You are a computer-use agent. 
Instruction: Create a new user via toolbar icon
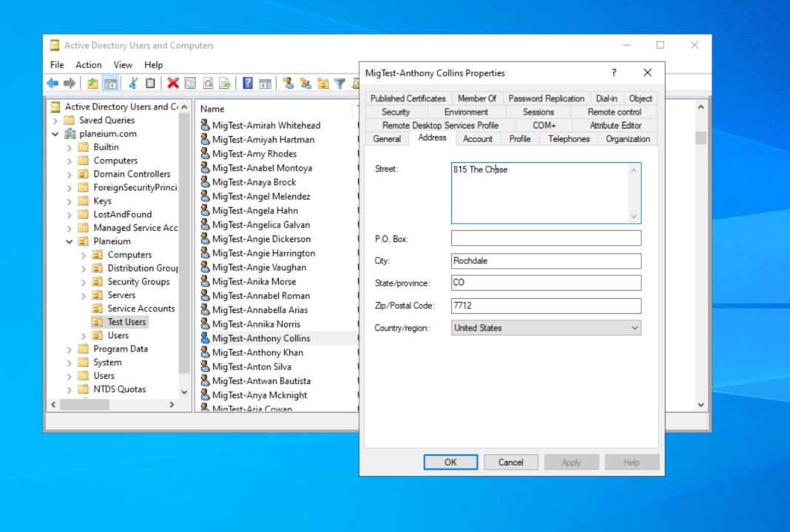[x=288, y=83]
